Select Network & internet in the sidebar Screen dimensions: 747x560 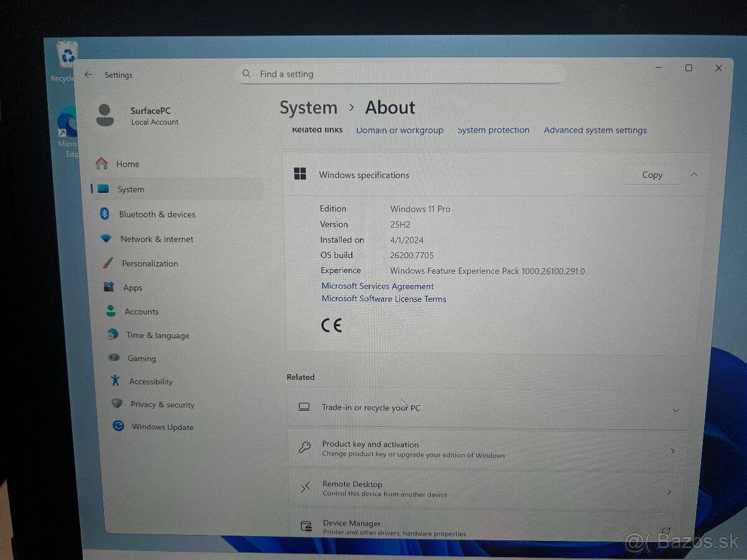click(156, 239)
